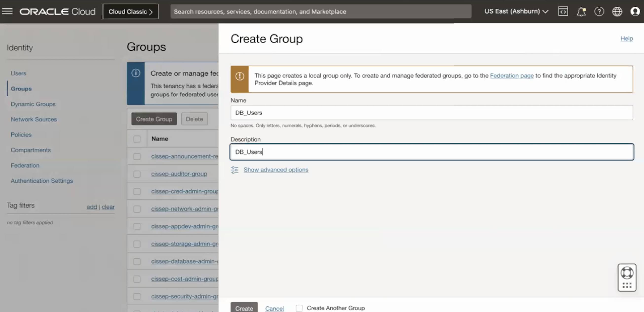Open the user profile avatar menu
Image resolution: width=644 pixels, height=312 pixels.
[x=635, y=11]
